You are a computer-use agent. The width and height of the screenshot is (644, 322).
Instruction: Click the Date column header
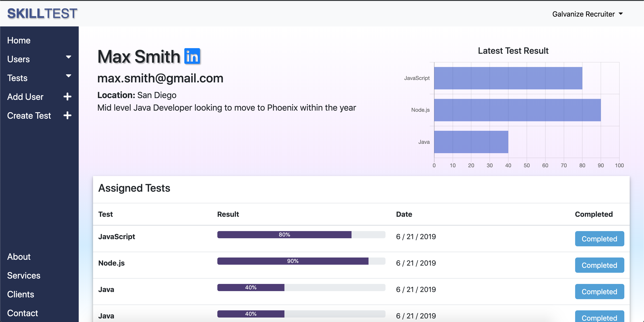click(x=404, y=214)
